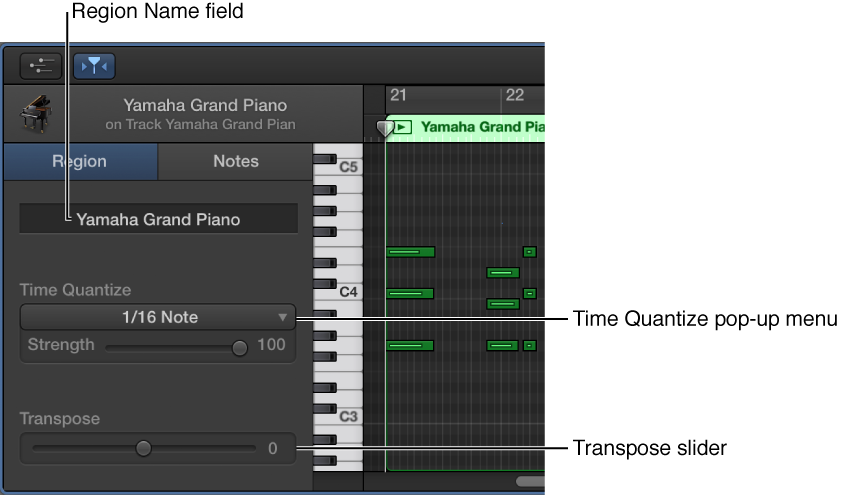
Task: Click the C4 piano key
Action: pos(348,292)
